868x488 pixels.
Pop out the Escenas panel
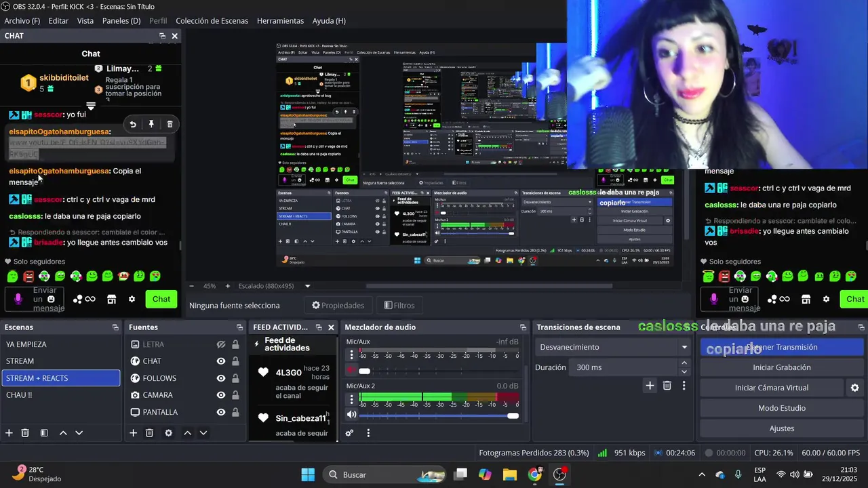click(115, 327)
